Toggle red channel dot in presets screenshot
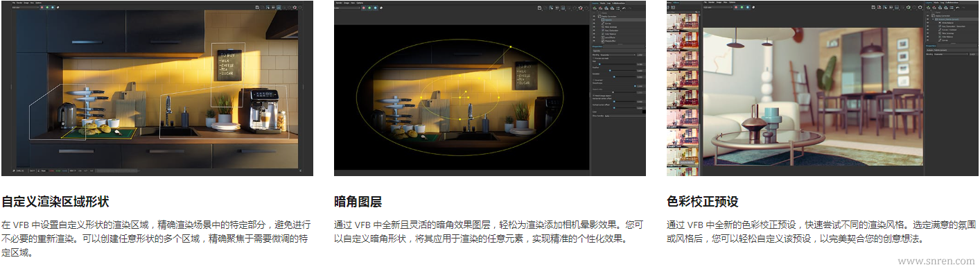Viewport: 980px width, 269px height. tap(736, 8)
